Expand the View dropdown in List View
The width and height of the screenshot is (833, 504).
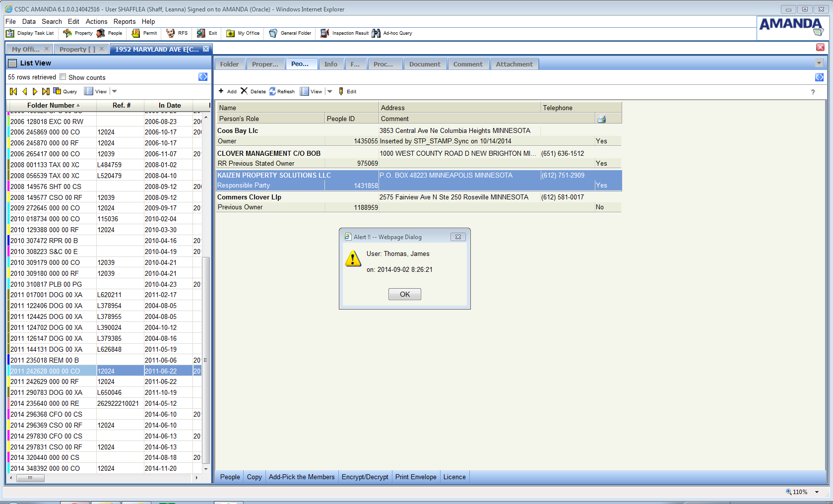115,91
